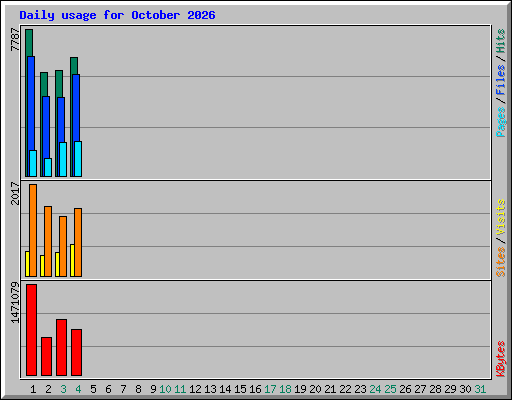Click day label 29 on the x-axis
The image size is (512, 400).
pyautogui.click(x=450, y=389)
